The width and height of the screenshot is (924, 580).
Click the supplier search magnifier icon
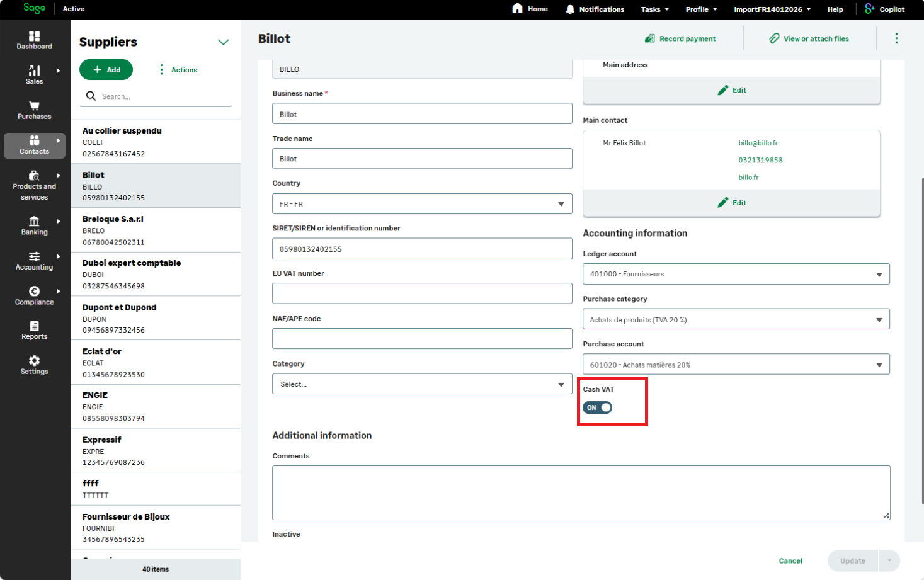(x=91, y=96)
